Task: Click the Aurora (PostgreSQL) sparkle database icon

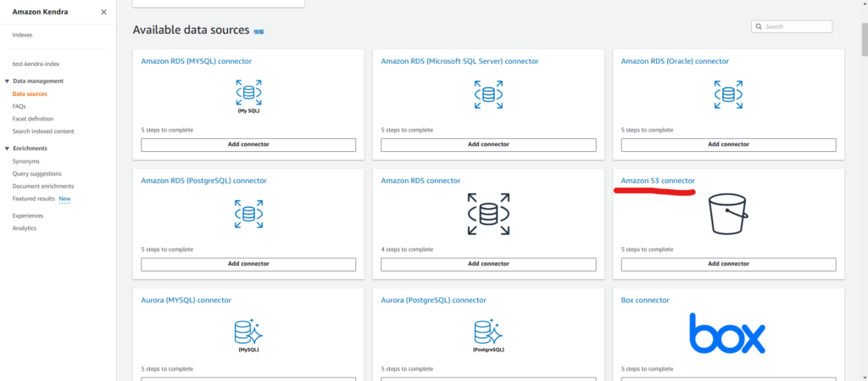Action: tap(488, 334)
